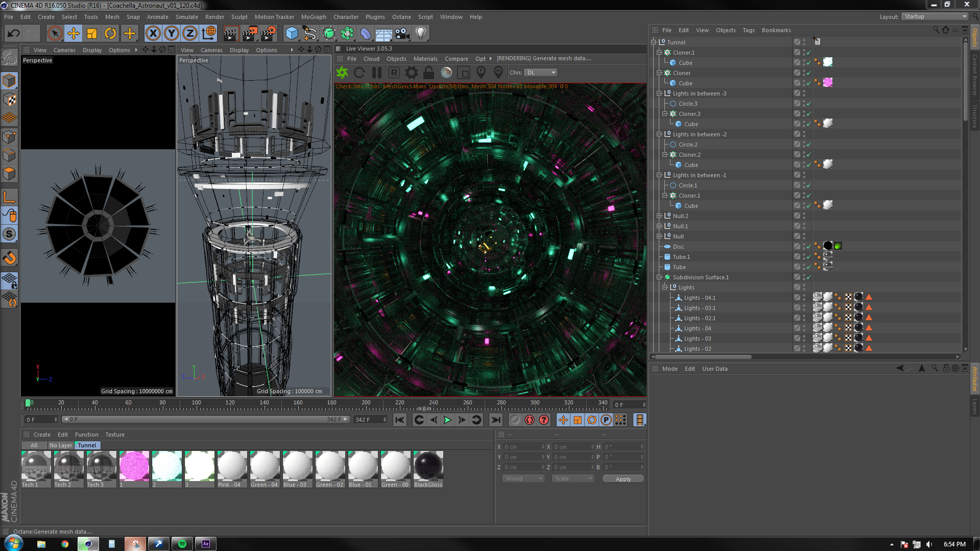Open the Chn channel dropdown
The width and height of the screenshot is (980, 551).
[541, 73]
